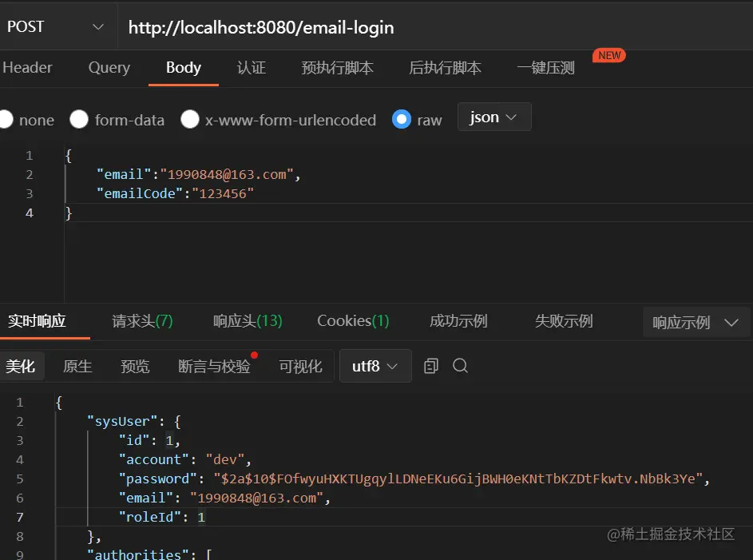The image size is (753, 560).
Task: Select the 美化 response view
Action: (x=21, y=367)
